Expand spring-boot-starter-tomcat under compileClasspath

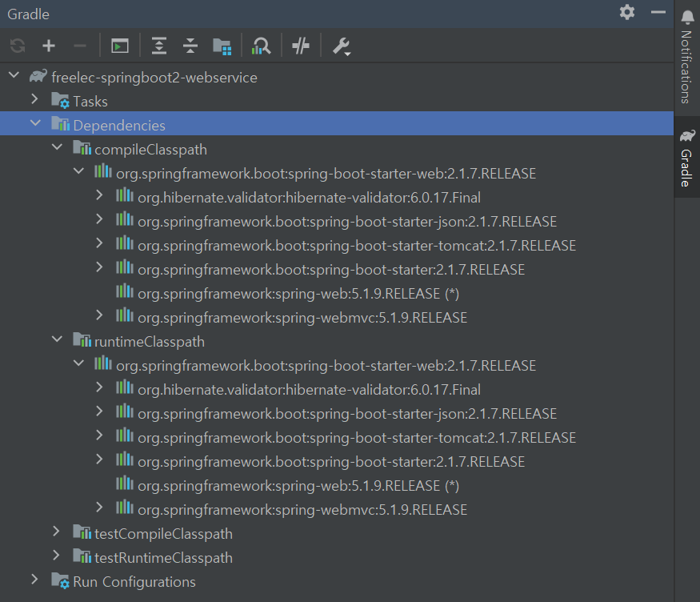click(99, 243)
